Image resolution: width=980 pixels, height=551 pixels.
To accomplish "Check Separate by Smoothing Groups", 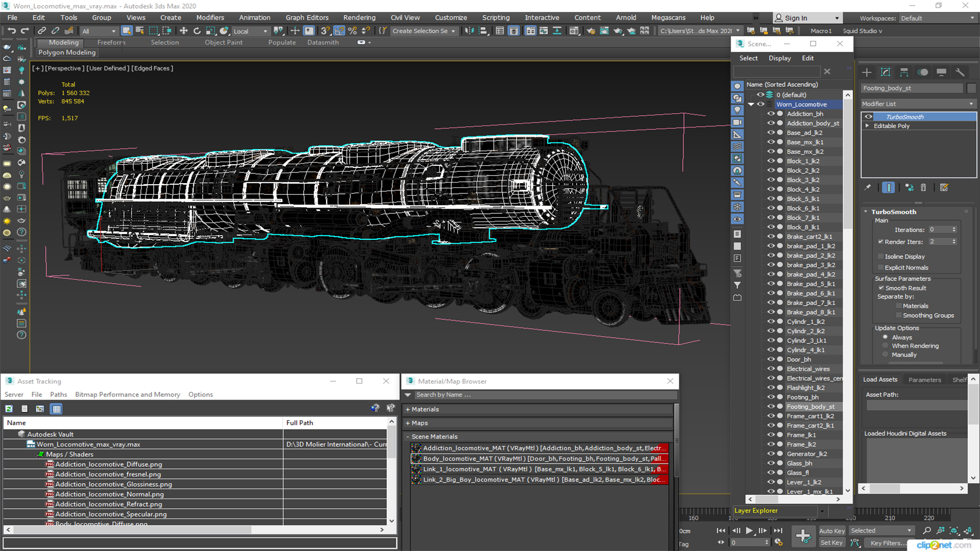I will pos(899,315).
